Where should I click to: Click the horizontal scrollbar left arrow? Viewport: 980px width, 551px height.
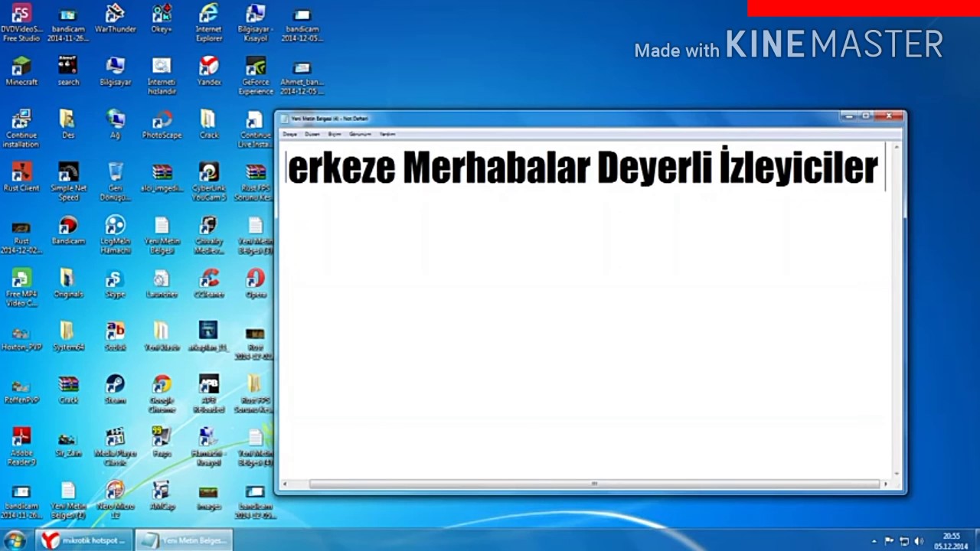point(285,484)
